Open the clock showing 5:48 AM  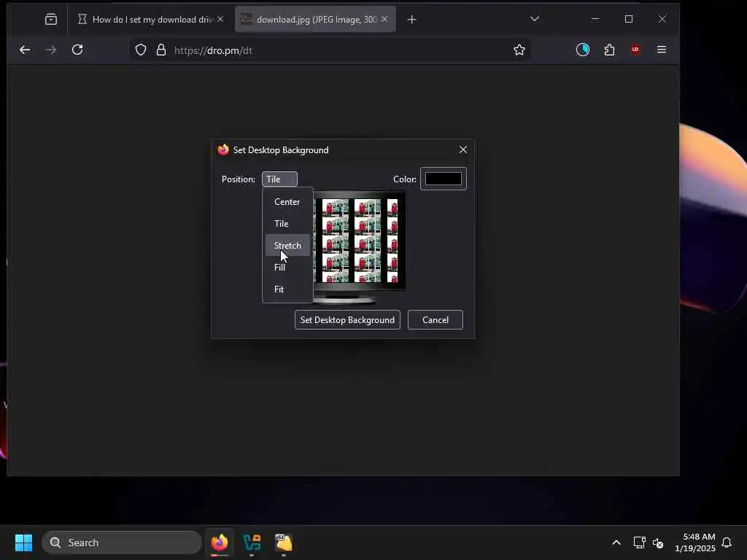tap(695, 542)
